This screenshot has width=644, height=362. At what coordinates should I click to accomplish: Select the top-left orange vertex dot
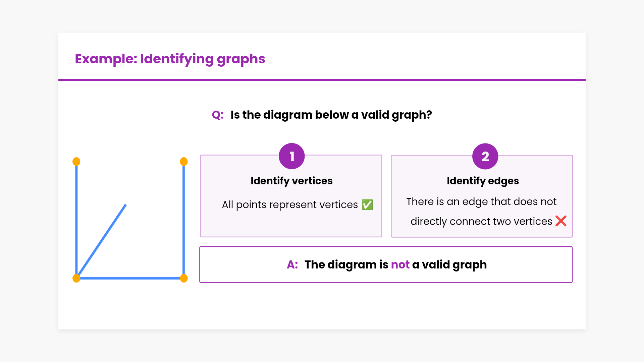click(x=76, y=162)
